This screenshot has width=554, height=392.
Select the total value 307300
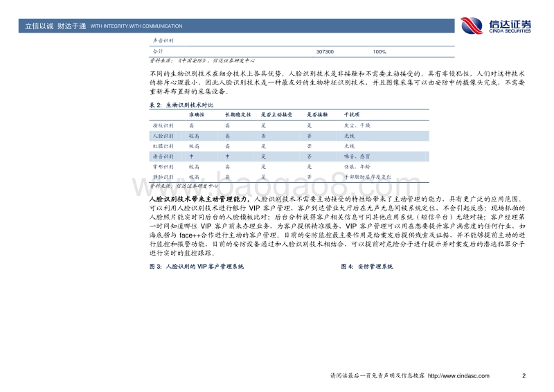[325, 52]
